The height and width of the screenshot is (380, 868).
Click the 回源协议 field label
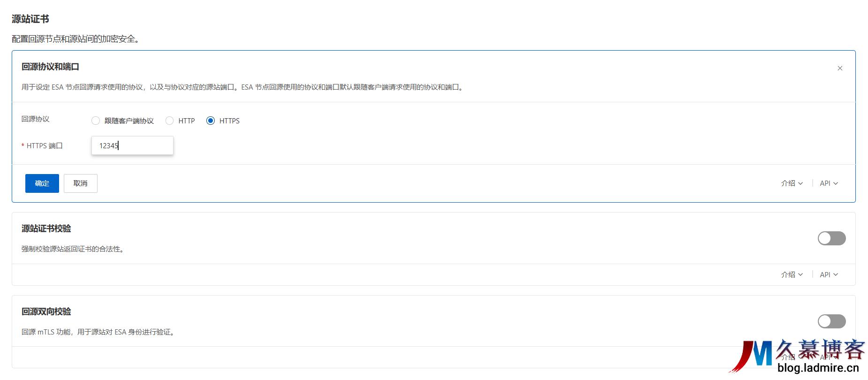[35, 119]
